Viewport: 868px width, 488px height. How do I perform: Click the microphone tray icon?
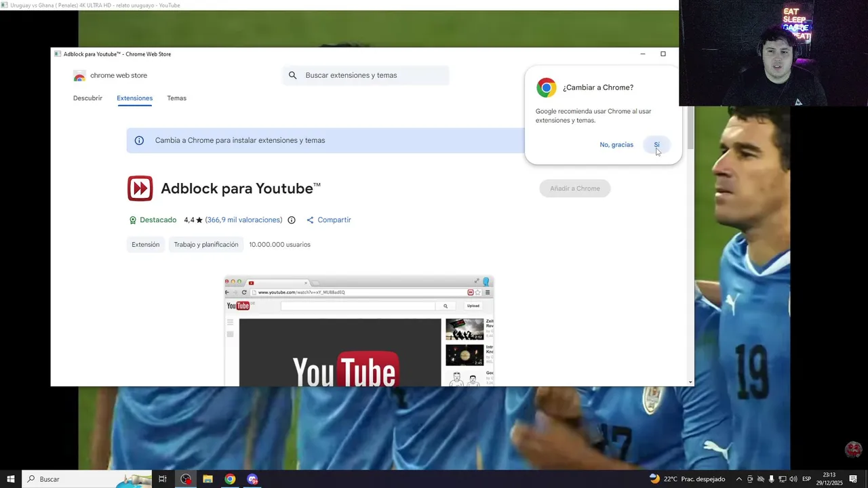pyautogui.click(x=772, y=479)
